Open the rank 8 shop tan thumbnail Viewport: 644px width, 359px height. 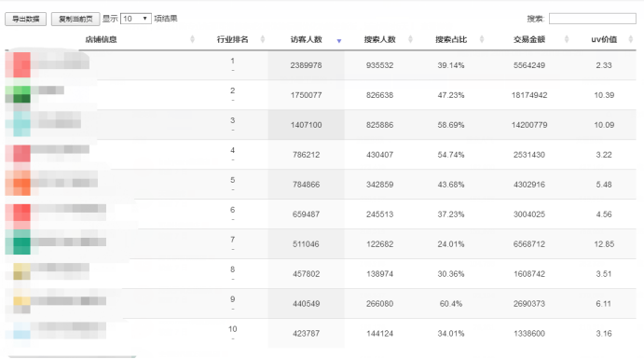point(21,271)
